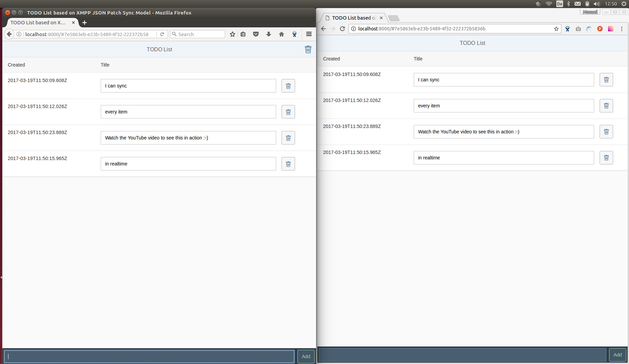
Task: Focus new item input in Chrome
Action: pos(462,355)
